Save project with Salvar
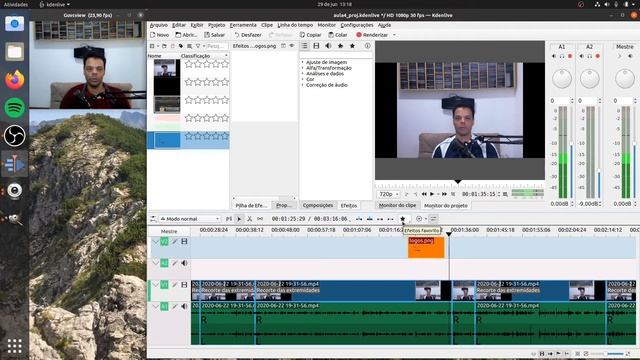 (215, 35)
